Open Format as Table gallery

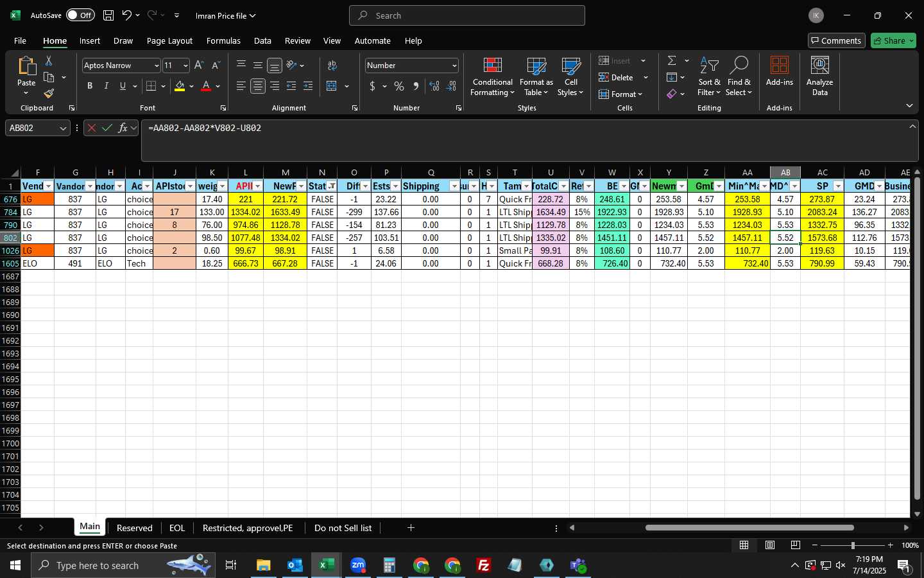pos(536,77)
